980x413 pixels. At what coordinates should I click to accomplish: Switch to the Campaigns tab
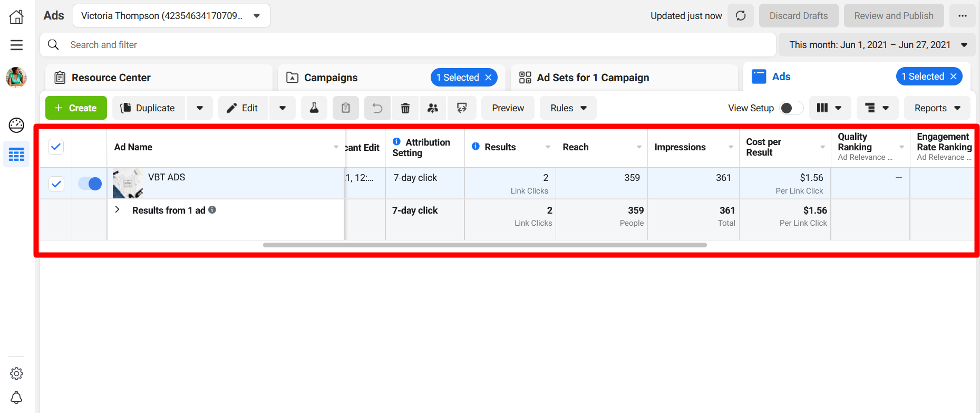coord(331,78)
